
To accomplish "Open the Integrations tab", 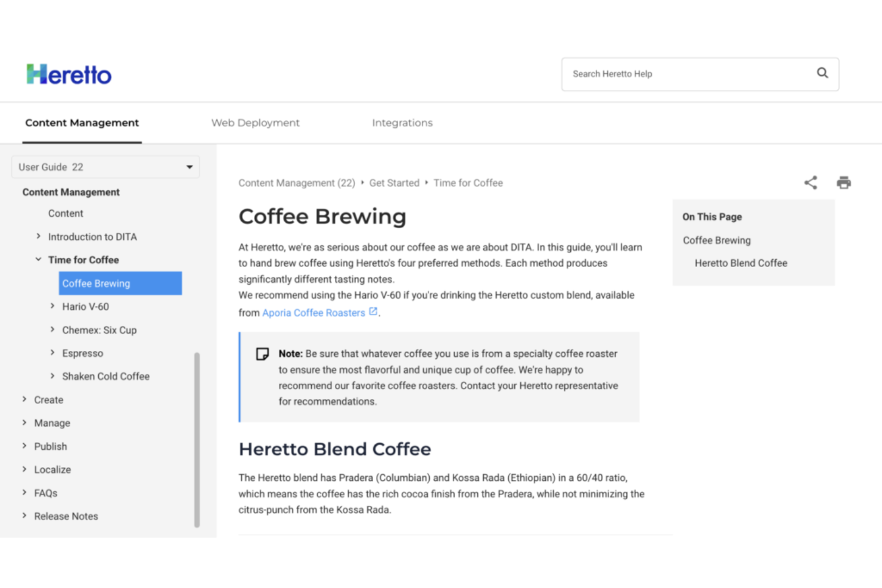I will click(x=402, y=123).
